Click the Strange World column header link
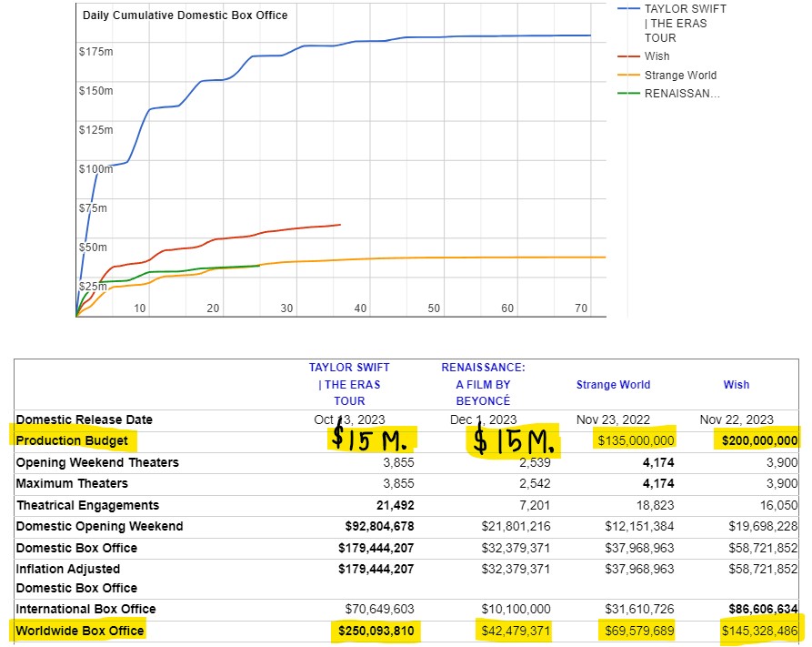This screenshot has width=812, height=647. [x=613, y=385]
